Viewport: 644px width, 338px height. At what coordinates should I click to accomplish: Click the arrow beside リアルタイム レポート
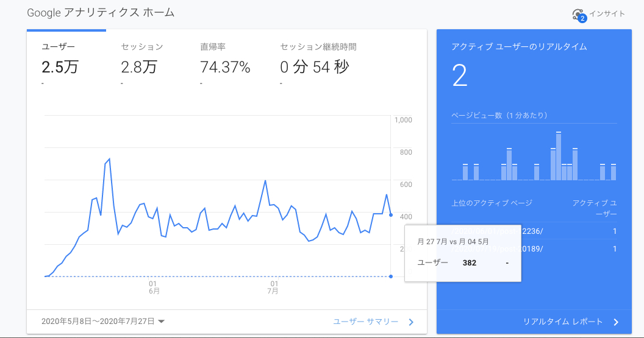[x=616, y=322]
